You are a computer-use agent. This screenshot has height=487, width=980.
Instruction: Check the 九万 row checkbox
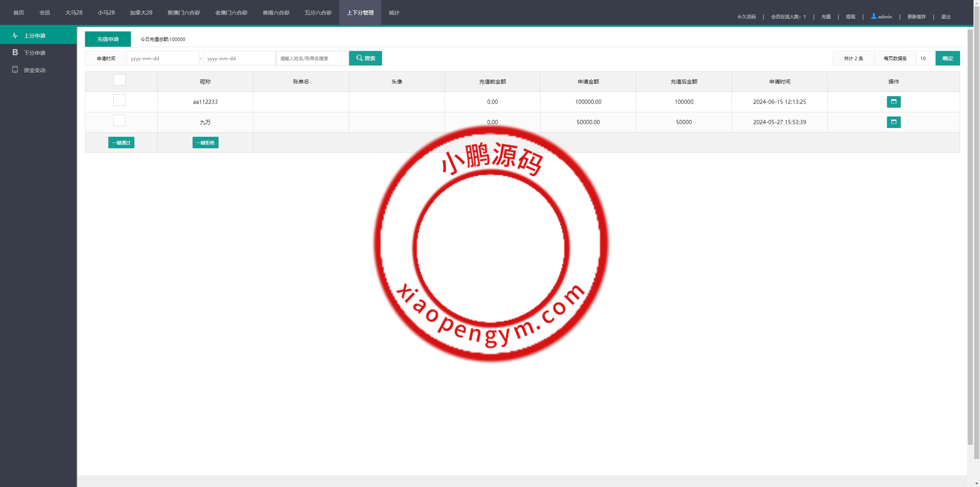tap(119, 120)
